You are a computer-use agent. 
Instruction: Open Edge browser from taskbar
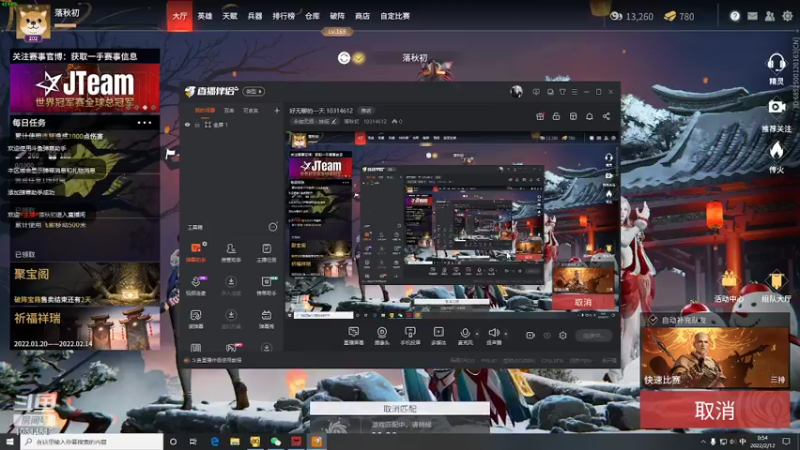pos(214,441)
